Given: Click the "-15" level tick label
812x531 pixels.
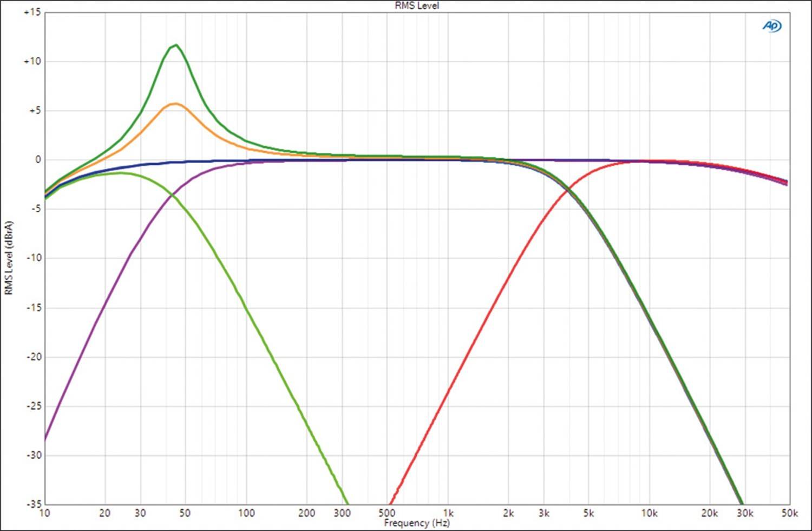Looking at the screenshot, I should click(33, 307).
